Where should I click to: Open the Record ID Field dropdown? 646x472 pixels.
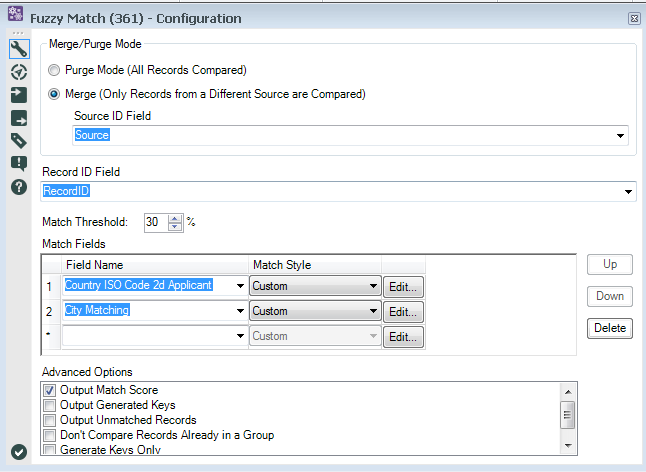(628, 191)
